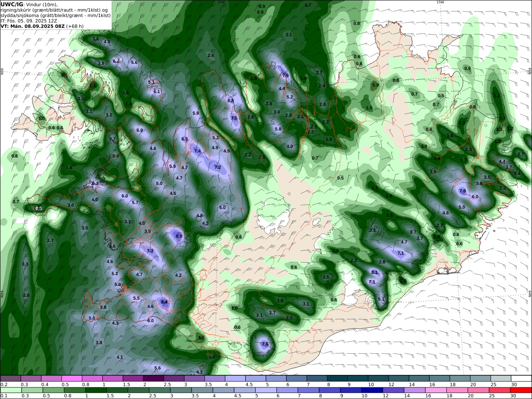The image size is (532, 399).
Task: Click the 8.4 precipitation value on the map
Action: [x=164, y=302]
